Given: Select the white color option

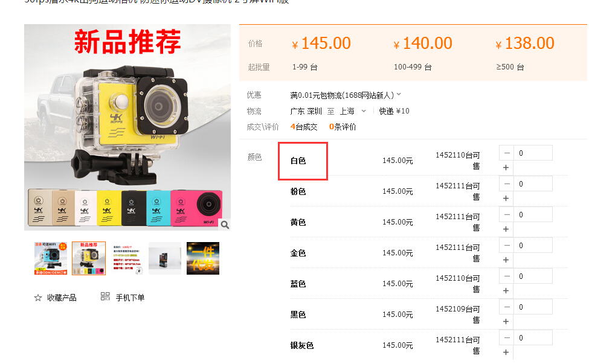Looking at the screenshot, I should tap(298, 161).
